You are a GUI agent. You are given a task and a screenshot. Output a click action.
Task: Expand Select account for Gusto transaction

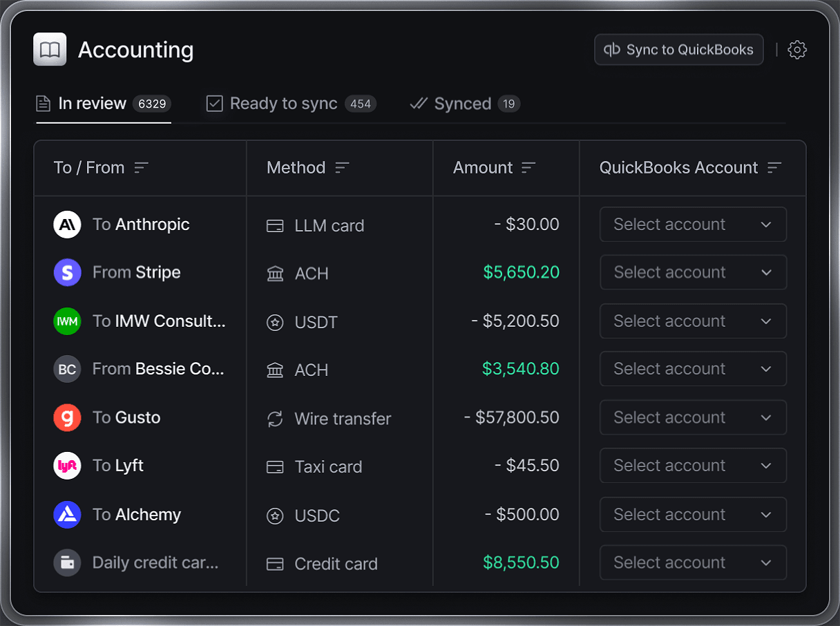click(x=693, y=417)
